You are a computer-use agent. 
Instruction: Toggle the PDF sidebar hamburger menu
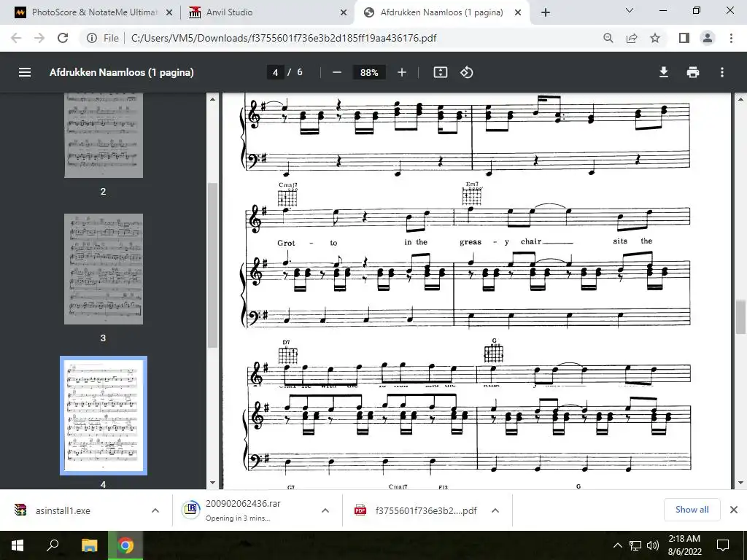coord(25,72)
